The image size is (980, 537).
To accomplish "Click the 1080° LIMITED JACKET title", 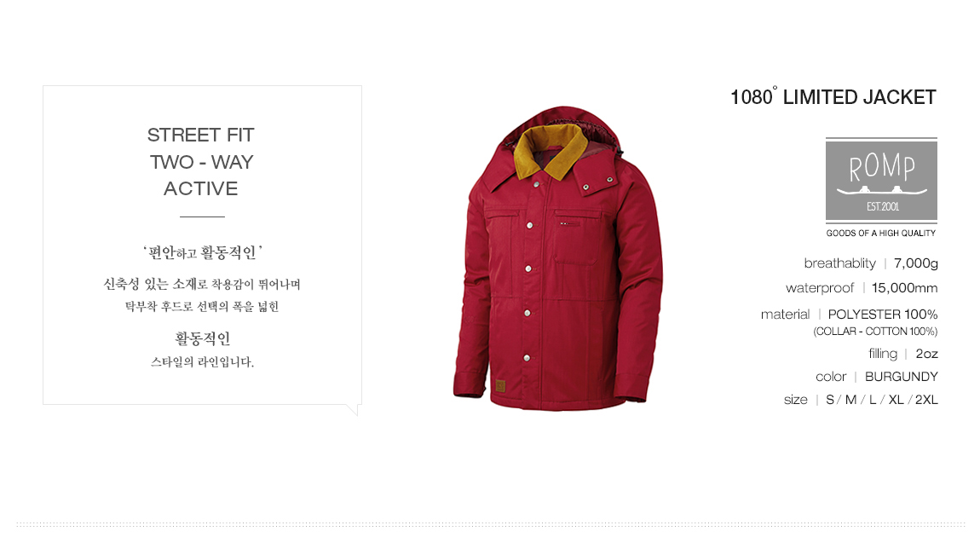I will click(833, 97).
